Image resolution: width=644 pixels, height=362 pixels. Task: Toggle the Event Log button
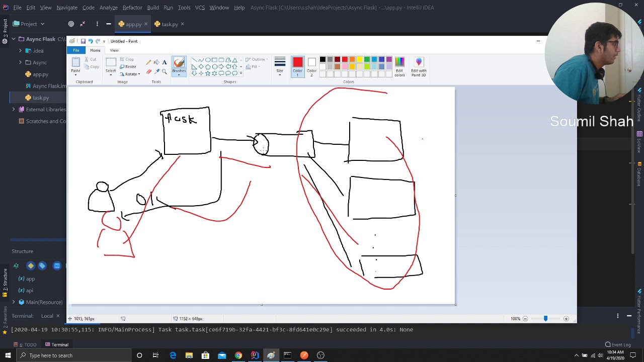[618, 344]
